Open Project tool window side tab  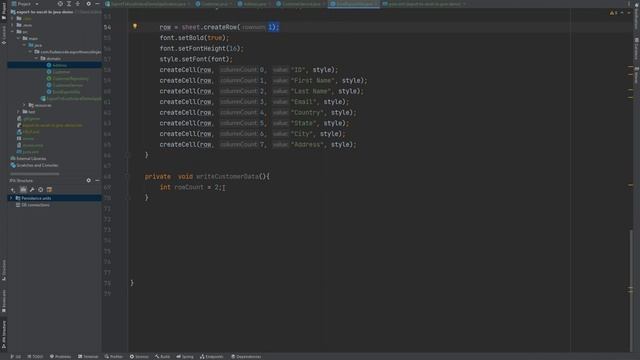pos(4,11)
